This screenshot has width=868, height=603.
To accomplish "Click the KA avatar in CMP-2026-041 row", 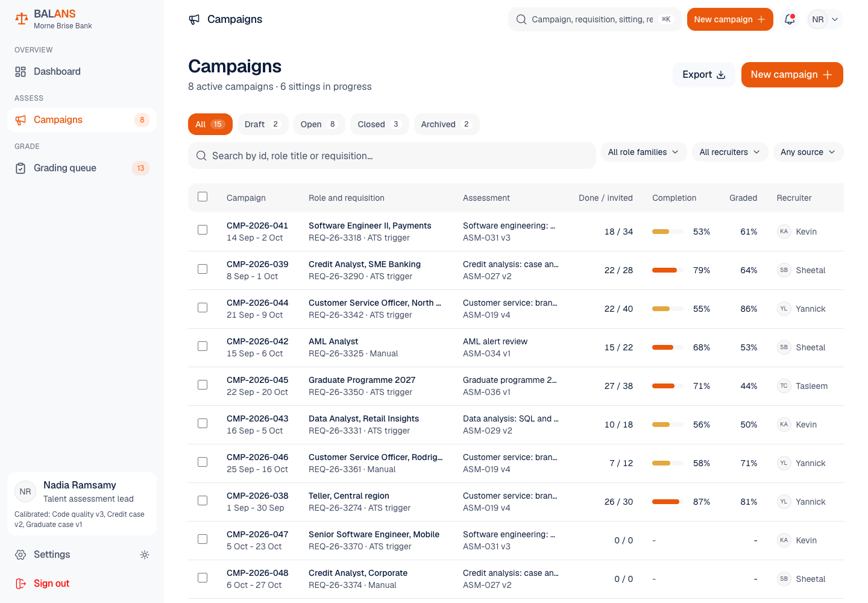I will click(x=784, y=232).
